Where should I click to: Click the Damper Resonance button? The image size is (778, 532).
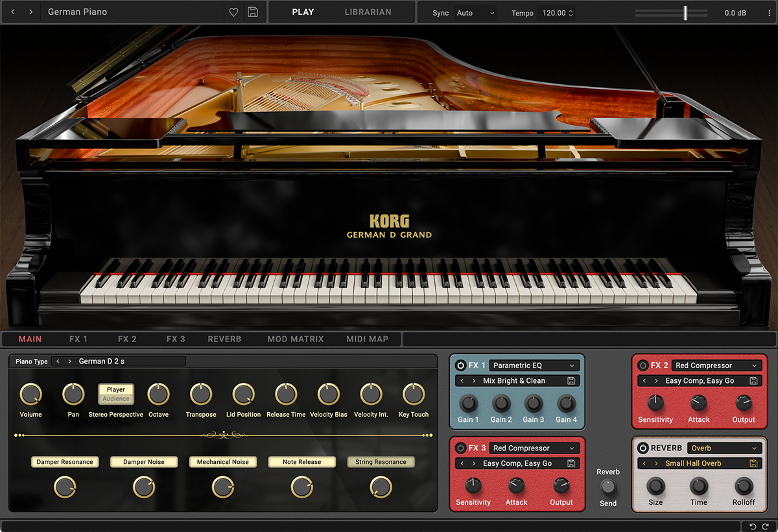tap(65, 461)
